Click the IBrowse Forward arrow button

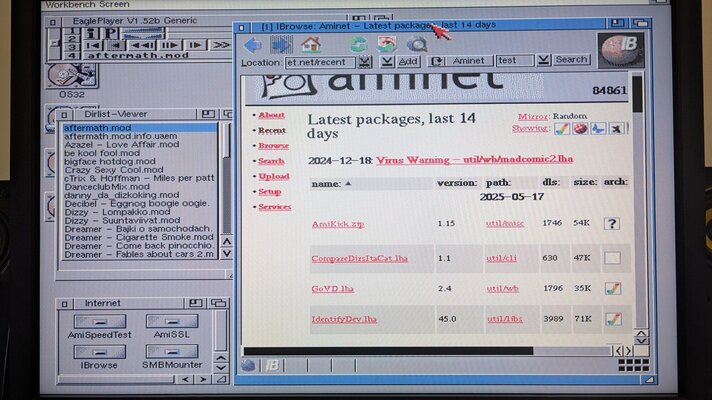coord(282,45)
